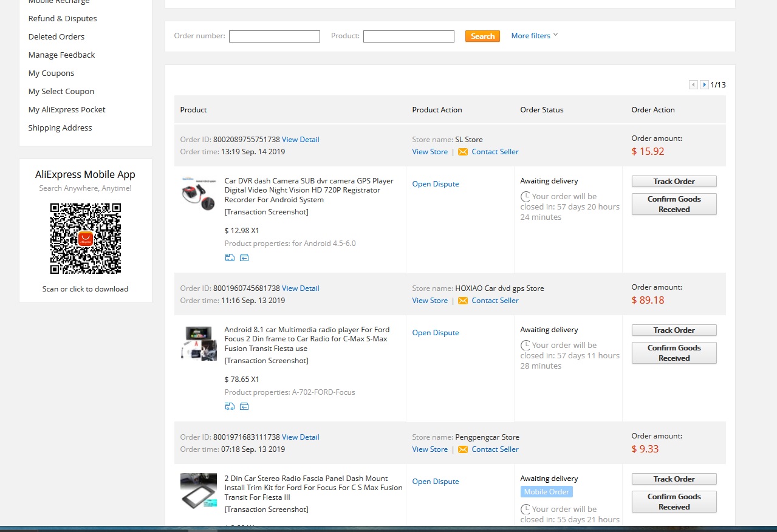Click the Product Action column header

(x=437, y=110)
